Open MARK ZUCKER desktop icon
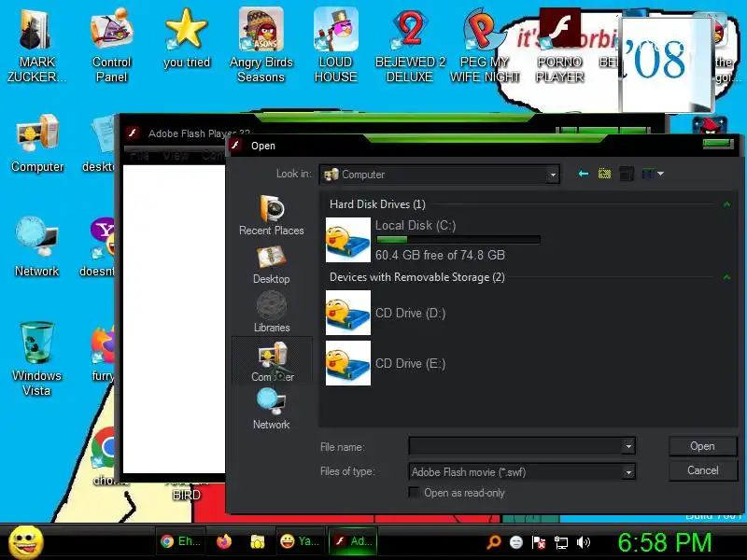 36,45
